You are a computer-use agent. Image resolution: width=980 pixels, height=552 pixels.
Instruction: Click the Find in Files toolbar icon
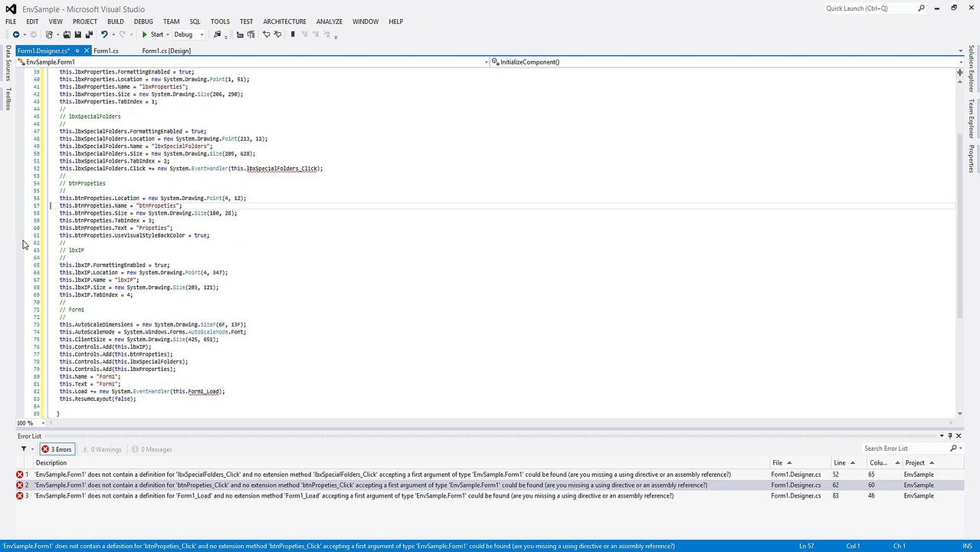pyautogui.click(x=218, y=34)
